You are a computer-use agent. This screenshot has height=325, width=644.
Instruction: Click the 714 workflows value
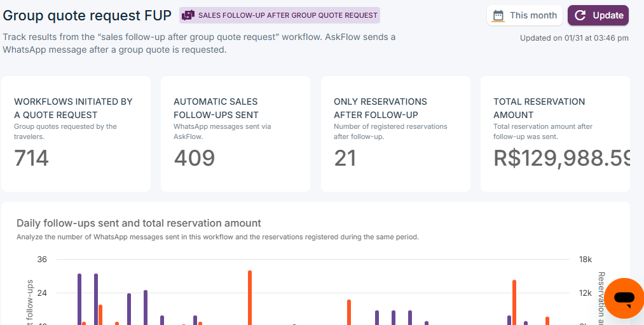tap(32, 158)
